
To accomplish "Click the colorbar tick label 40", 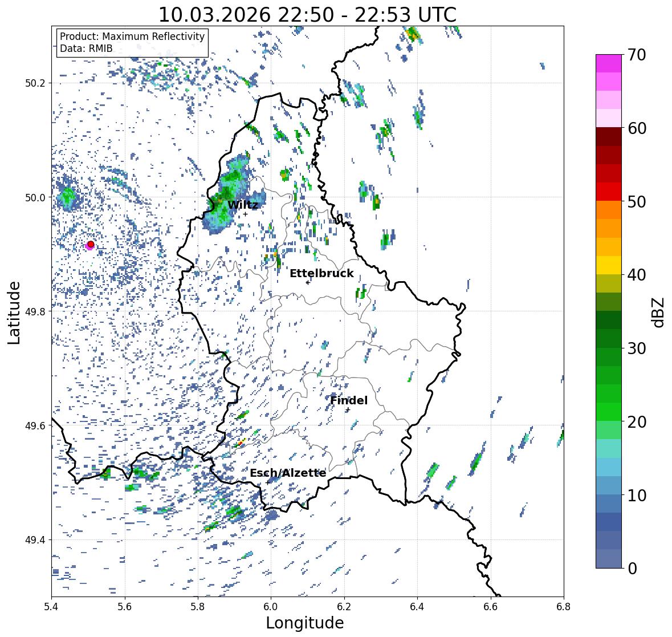I will (637, 275).
